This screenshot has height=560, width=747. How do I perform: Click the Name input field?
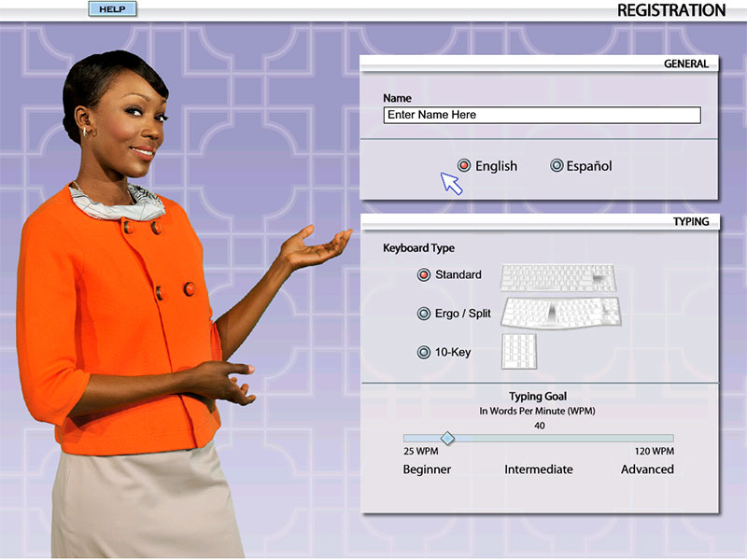(542, 115)
